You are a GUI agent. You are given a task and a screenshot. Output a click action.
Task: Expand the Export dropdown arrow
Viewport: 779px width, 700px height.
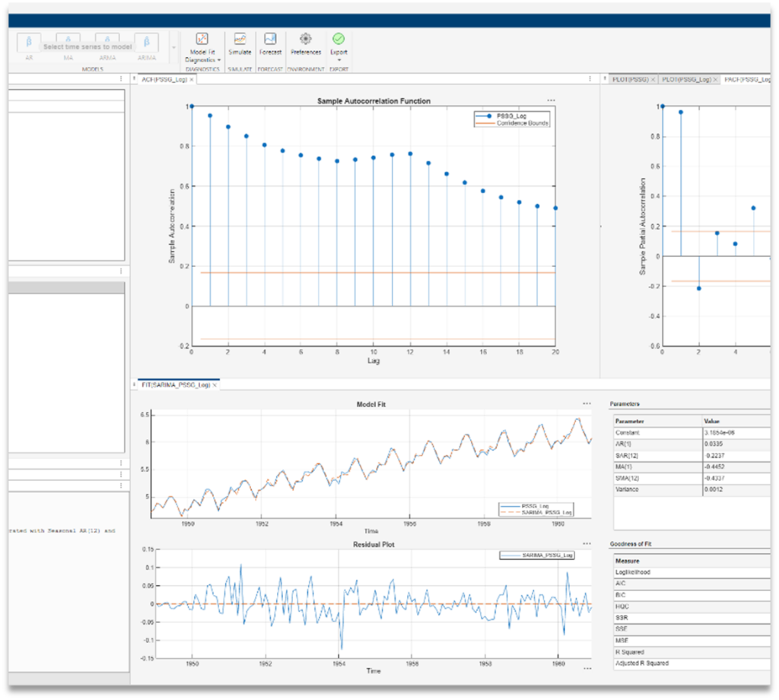click(339, 60)
